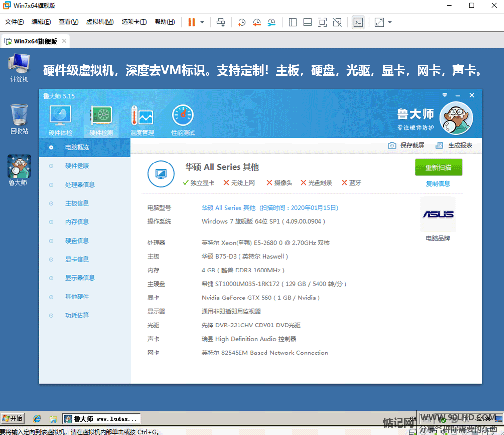Click the 蓝牙 feature indicator

click(x=351, y=183)
